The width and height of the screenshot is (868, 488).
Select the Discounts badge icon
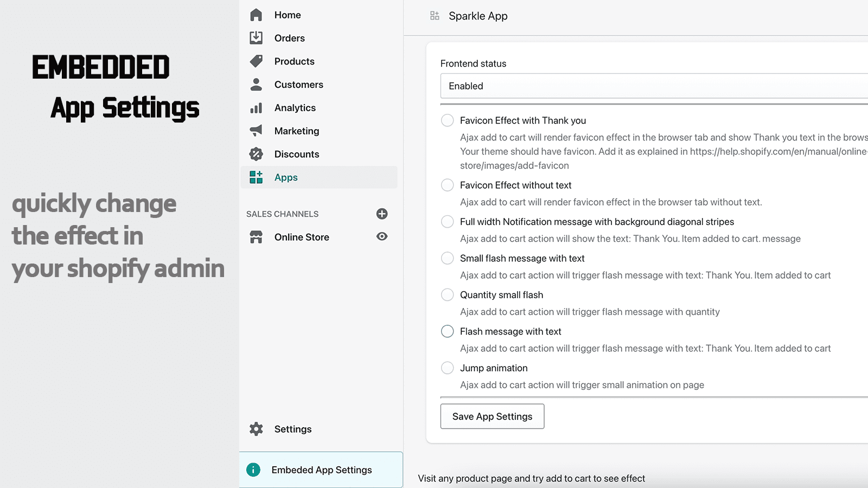[x=256, y=154]
